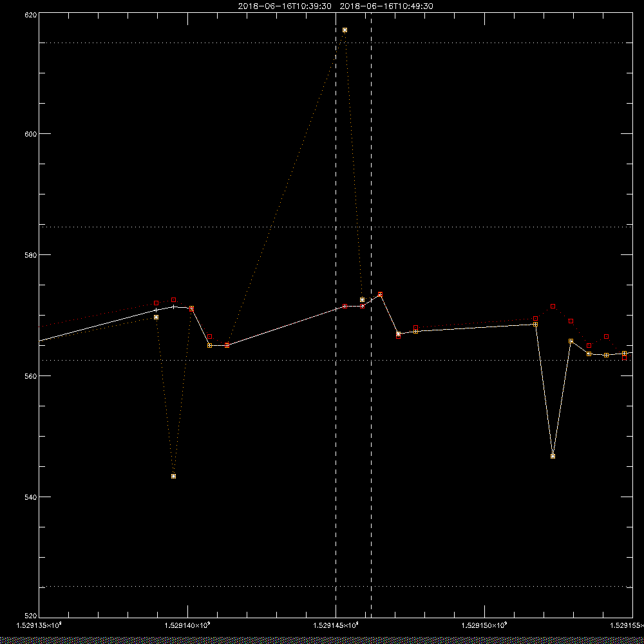Click the 560 y-axis label

click(x=31, y=376)
